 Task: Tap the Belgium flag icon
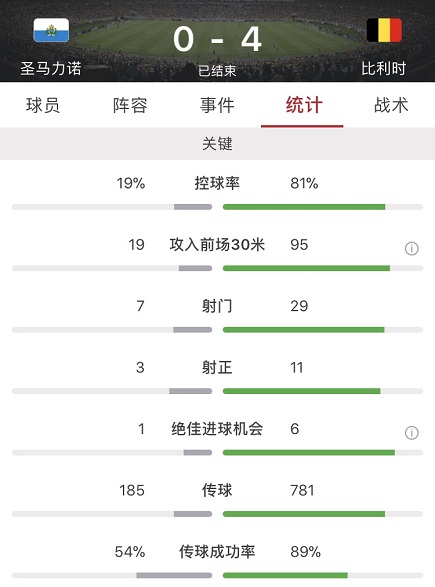384,30
